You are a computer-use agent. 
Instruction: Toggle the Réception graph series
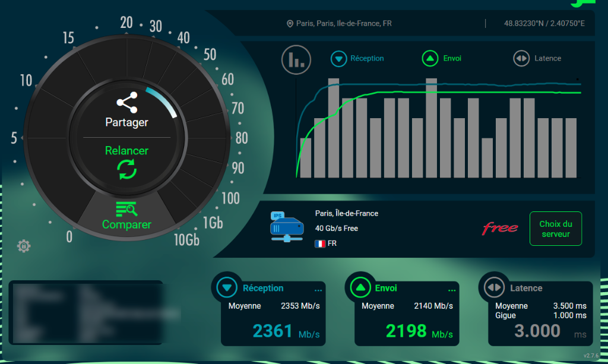pyautogui.click(x=339, y=58)
